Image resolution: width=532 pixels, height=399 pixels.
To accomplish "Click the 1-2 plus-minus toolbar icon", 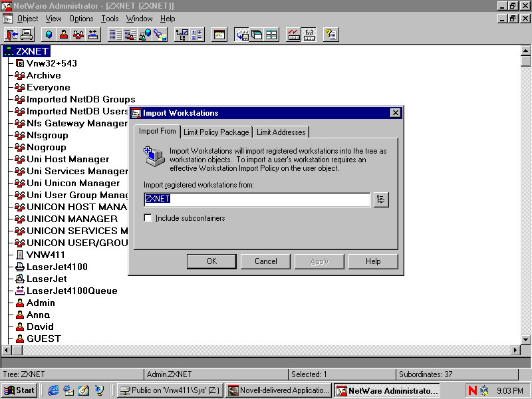I will click(197, 35).
